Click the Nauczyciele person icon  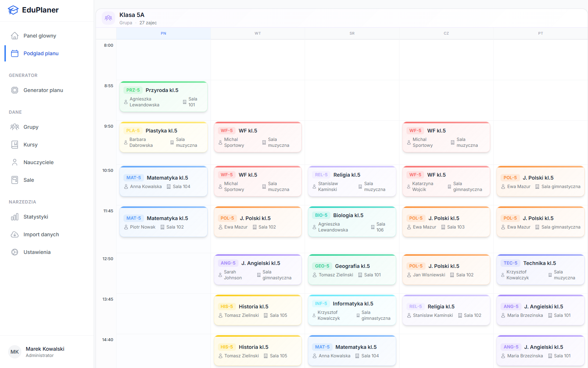tap(15, 162)
